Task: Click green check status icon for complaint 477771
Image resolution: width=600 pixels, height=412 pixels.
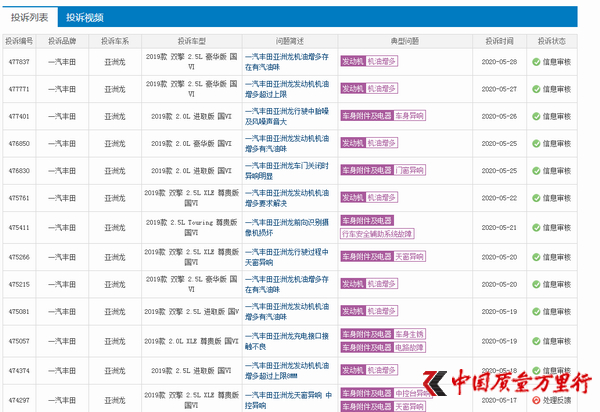Action: [536, 89]
